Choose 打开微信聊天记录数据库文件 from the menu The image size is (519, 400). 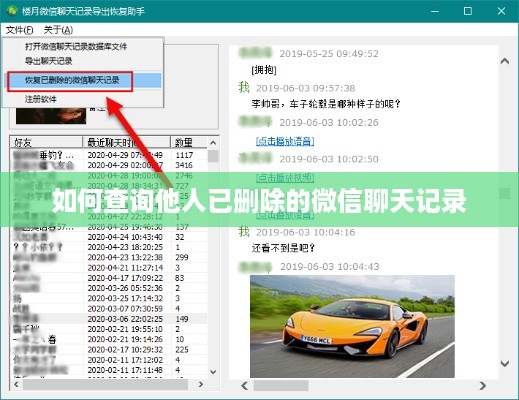point(76,46)
